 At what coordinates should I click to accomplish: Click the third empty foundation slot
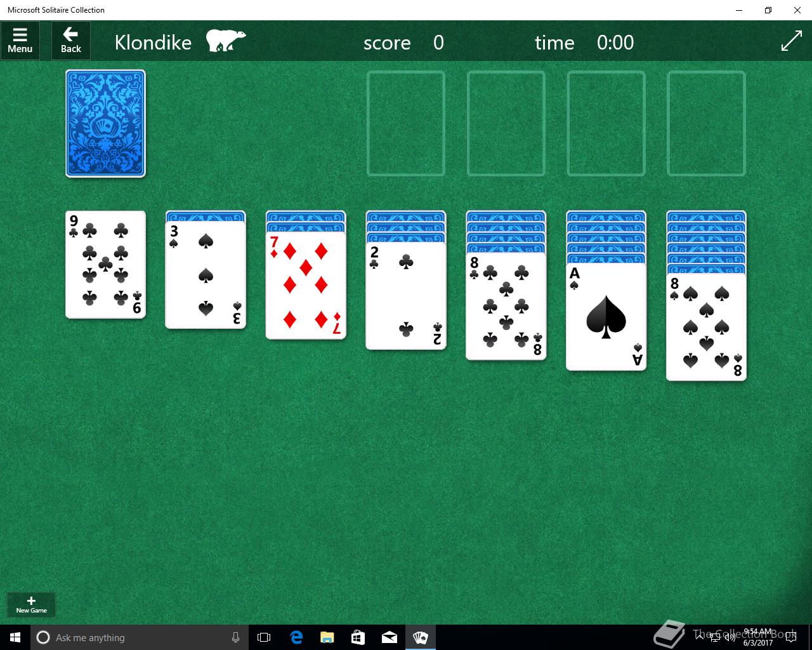point(606,123)
